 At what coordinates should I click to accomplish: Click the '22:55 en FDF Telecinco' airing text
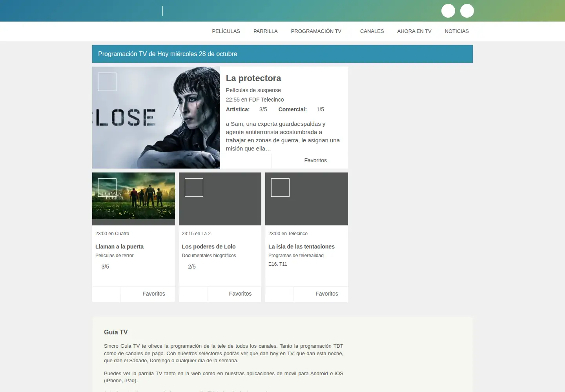coord(255,100)
